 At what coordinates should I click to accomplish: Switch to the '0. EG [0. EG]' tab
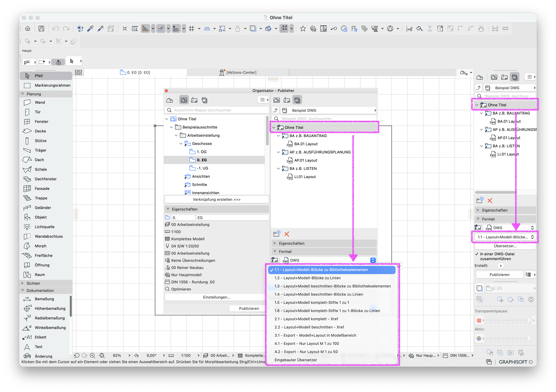(x=135, y=72)
